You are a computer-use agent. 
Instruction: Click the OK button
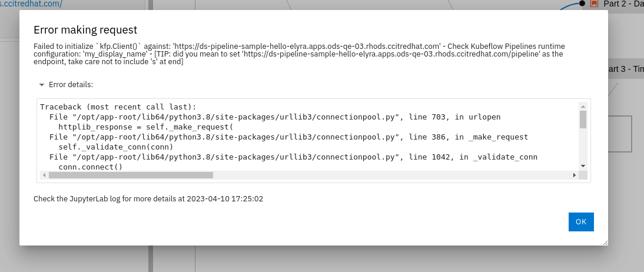581,222
